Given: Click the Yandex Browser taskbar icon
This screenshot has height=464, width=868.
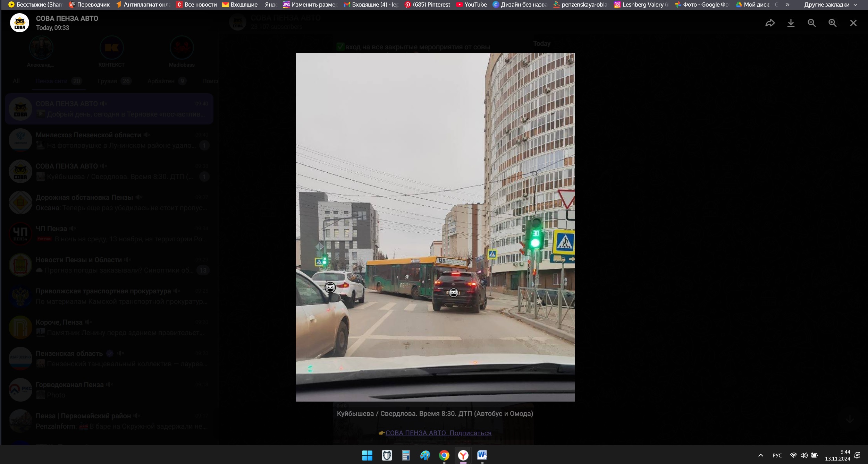Looking at the screenshot, I should (463, 455).
